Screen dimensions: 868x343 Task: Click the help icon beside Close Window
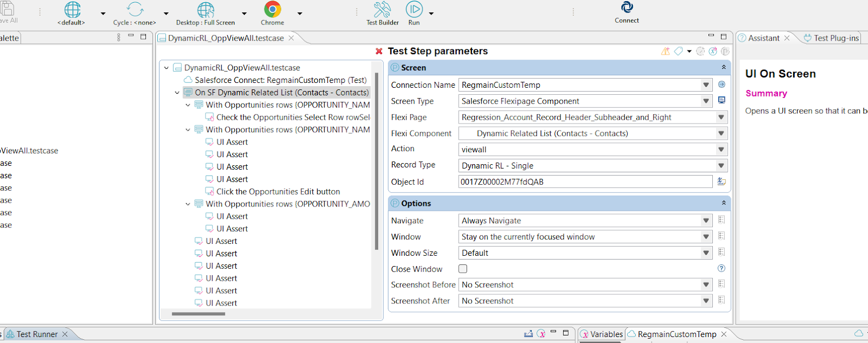pos(721,268)
